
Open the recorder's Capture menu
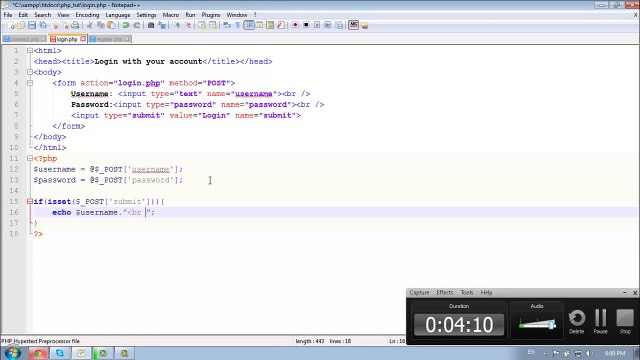click(x=419, y=293)
